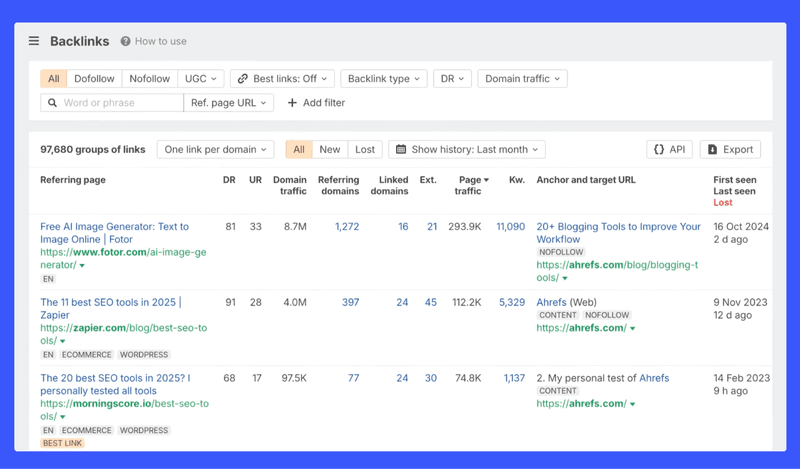The height and width of the screenshot is (469, 800).
Task: Click the NOFOLLOW tag in Fotor row
Action: (x=561, y=252)
